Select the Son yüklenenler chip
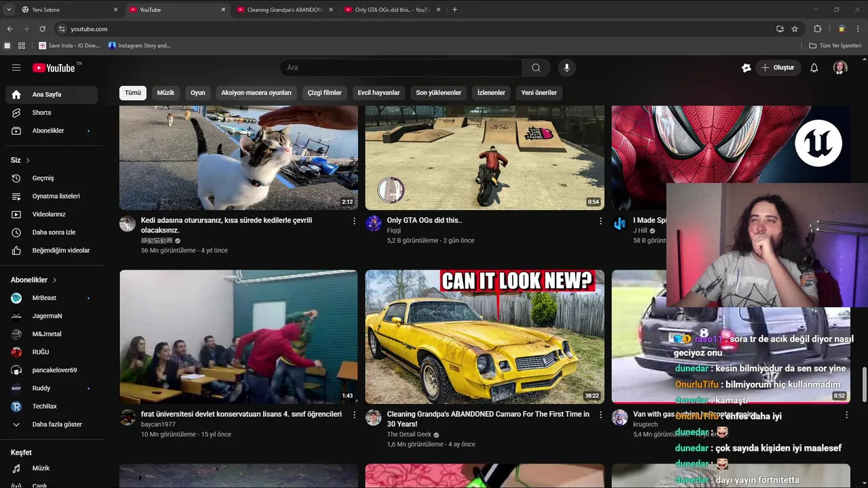 [x=439, y=93]
